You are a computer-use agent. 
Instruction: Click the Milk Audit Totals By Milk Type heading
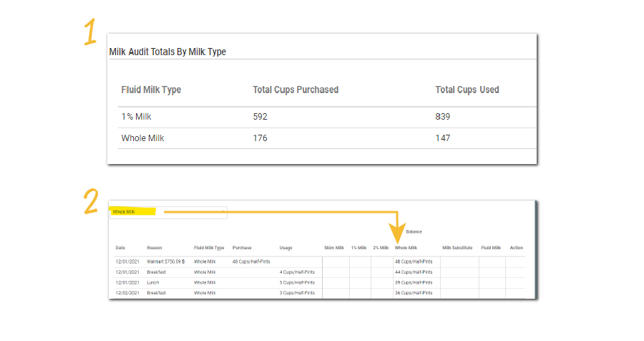(x=167, y=52)
